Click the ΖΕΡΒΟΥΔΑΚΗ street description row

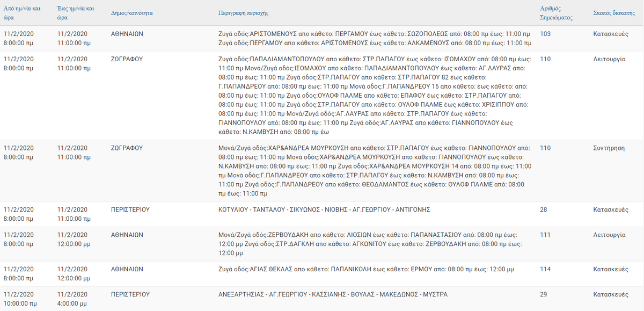click(375, 244)
